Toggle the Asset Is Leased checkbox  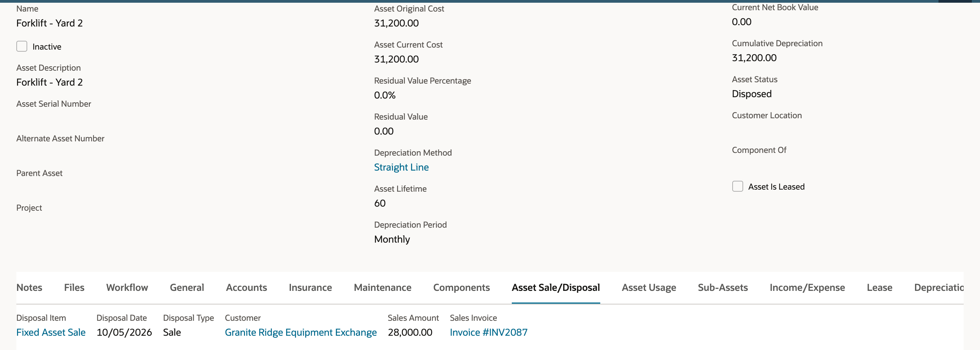737,186
